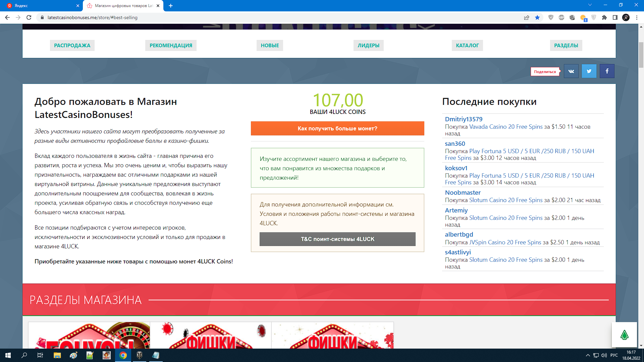Screen dimensions: 644x362
Task: Open the volume control in system tray
Action: click(x=604, y=355)
